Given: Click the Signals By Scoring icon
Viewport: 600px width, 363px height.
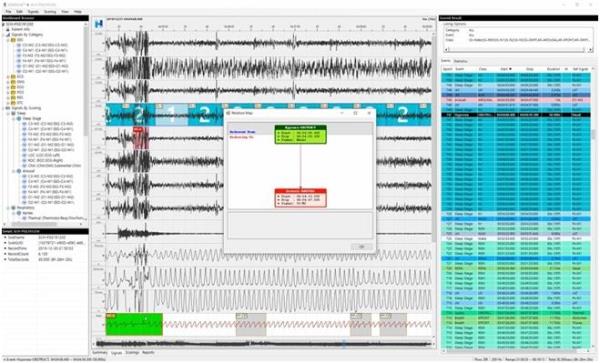Looking at the screenshot, I should 8,108.
